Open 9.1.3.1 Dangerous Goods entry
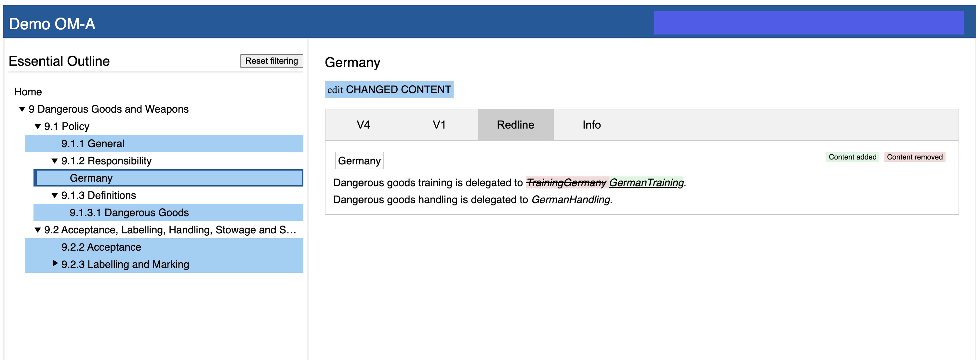The width and height of the screenshot is (980, 360). coord(129,213)
